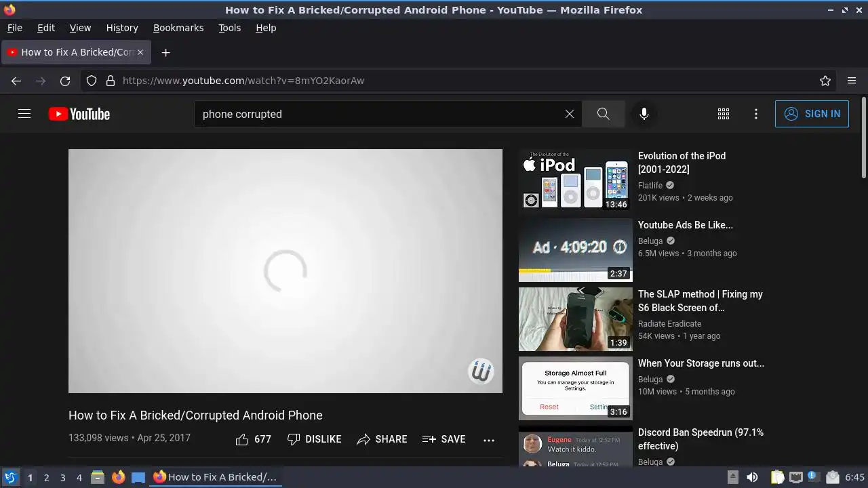The width and height of the screenshot is (868, 488).
Task: Visit the Radiate Eradicate channel
Action: pos(670,324)
